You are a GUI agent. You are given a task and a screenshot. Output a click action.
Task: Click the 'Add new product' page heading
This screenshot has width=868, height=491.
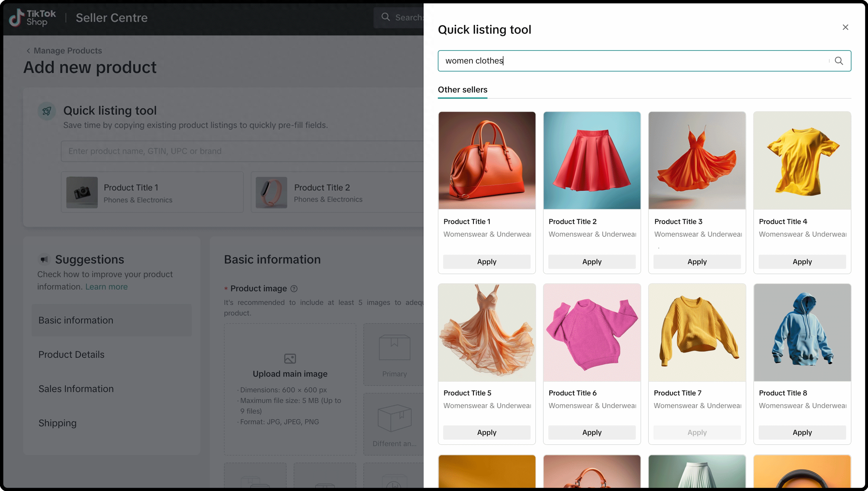pos(90,67)
